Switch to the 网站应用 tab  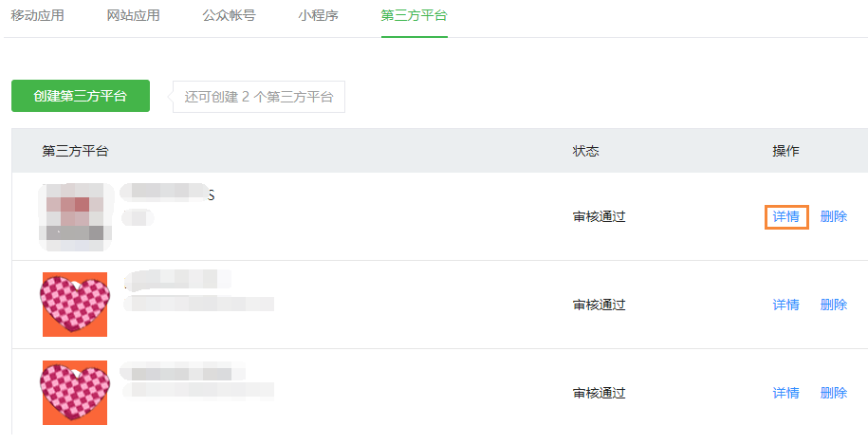pyautogui.click(x=134, y=15)
